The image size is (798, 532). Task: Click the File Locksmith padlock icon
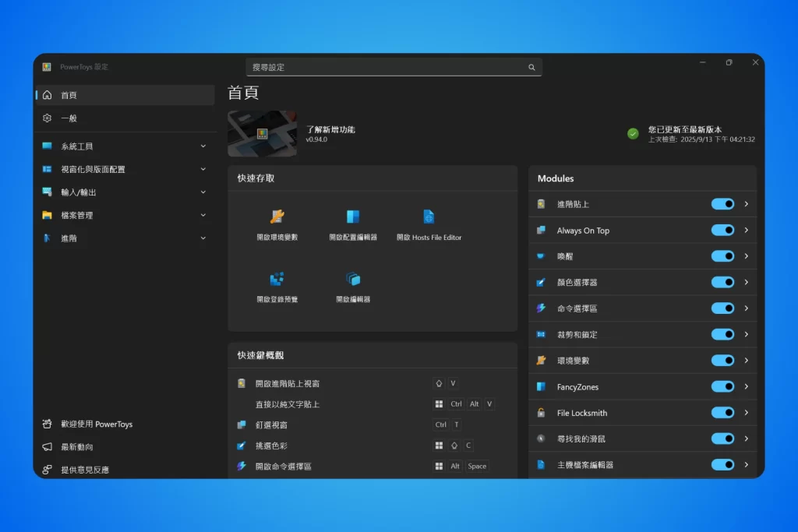(540, 412)
